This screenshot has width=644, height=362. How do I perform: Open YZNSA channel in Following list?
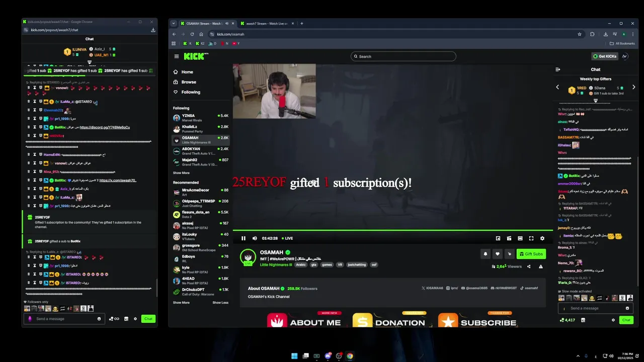click(x=201, y=118)
